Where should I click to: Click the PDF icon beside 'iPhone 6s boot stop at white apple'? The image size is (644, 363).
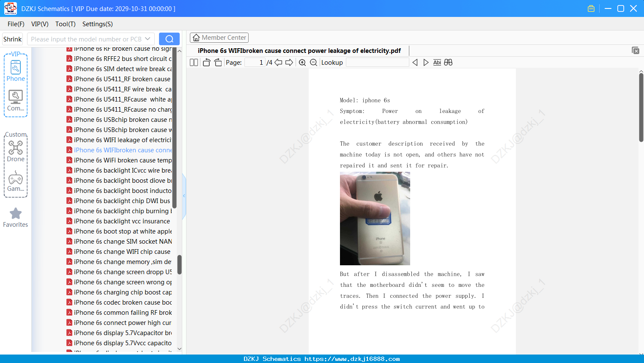click(69, 231)
